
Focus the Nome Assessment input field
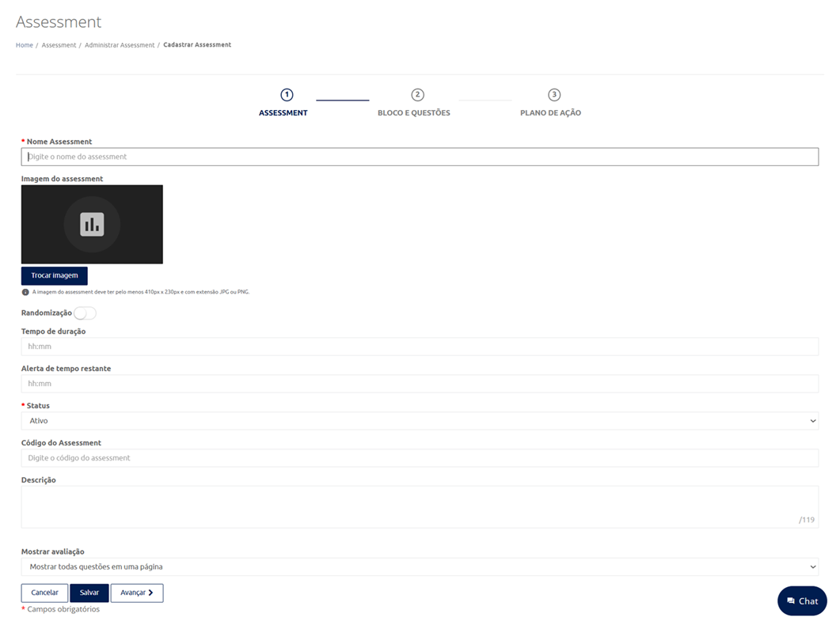[x=420, y=157]
